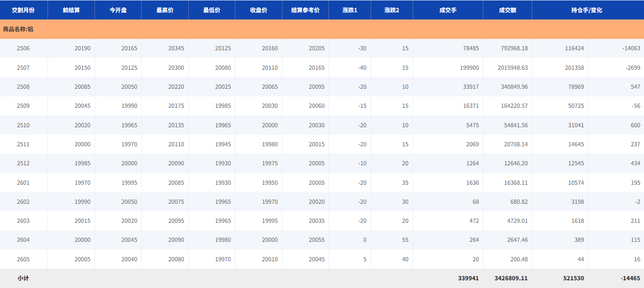The height and width of the screenshot is (288, 644).
Task: Click the 涨跌2 column header
Action: pyautogui.click(x=392, y=10)
